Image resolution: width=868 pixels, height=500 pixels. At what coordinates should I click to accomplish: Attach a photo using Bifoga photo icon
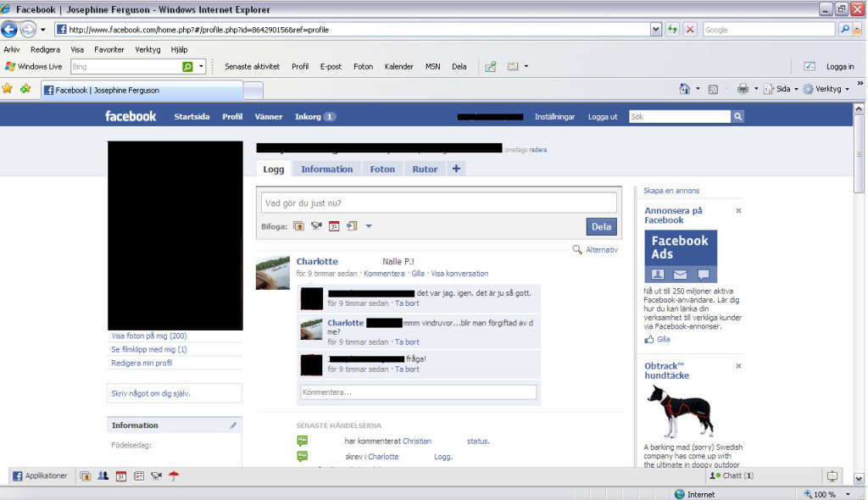click(x=298, y=226)
